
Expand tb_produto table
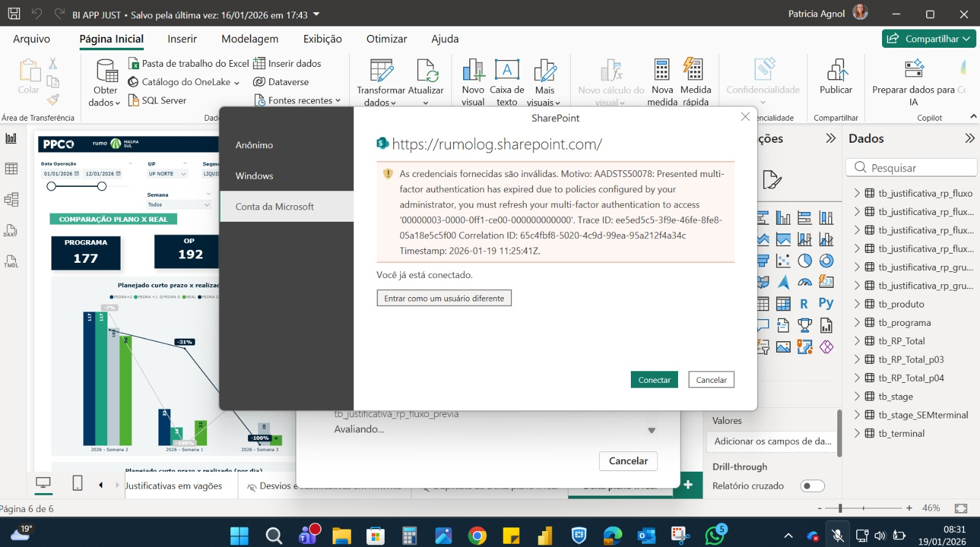click(x=857, y=304)
